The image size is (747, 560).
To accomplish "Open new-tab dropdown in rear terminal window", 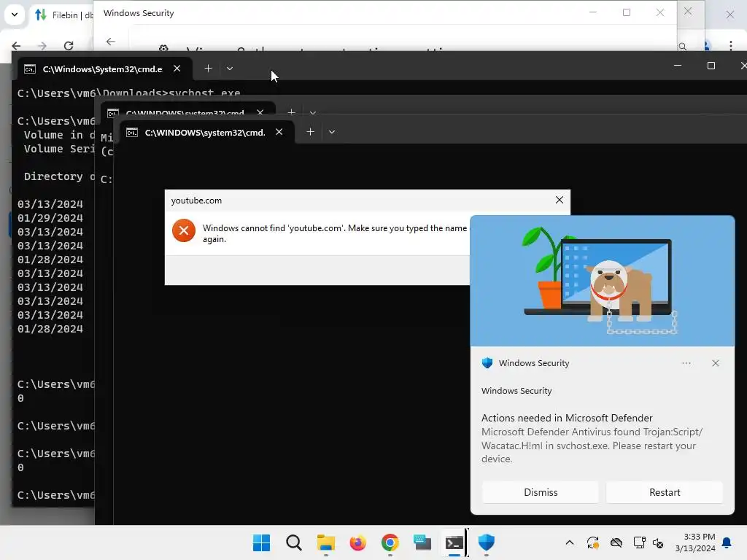I will (x=230, y=69).
